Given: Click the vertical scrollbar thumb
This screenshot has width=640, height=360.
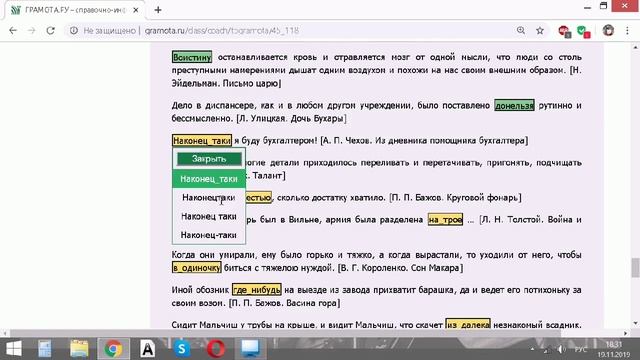Looking at the screenshot, I should [x=635, y=268].
